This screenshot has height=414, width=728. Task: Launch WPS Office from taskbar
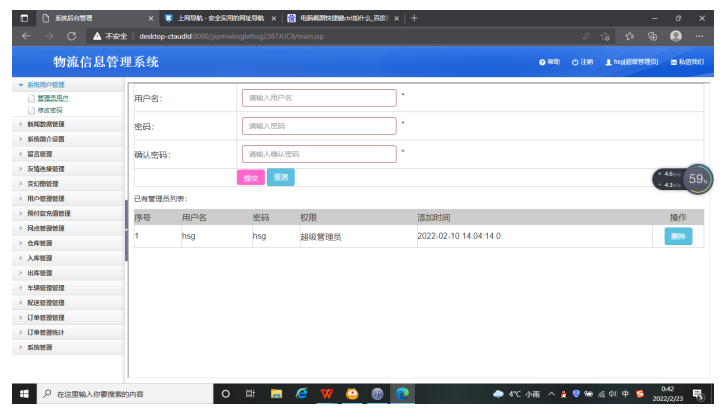tap(327, 394)
